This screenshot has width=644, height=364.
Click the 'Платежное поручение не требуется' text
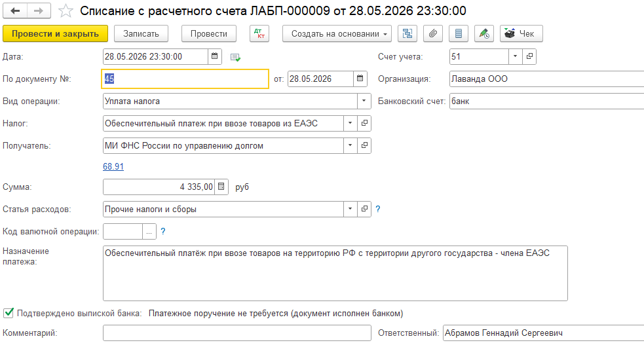point(276,313)
